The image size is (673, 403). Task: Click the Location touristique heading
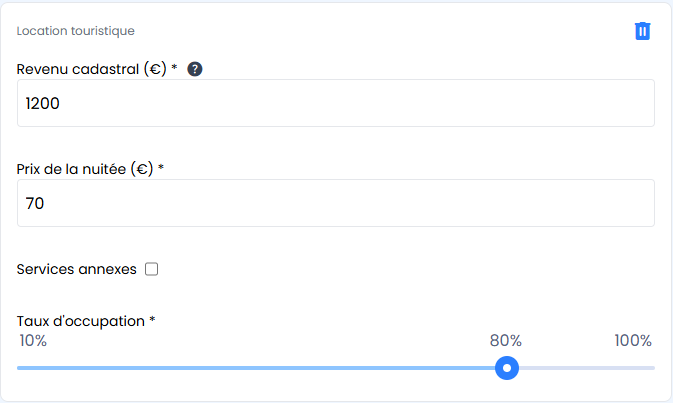(x=76, y=31)
